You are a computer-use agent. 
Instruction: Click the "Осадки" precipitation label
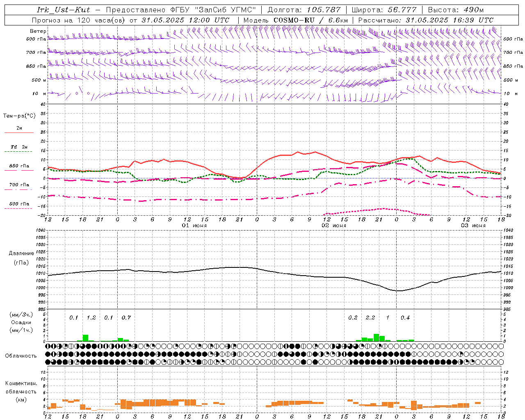click(x=21, y=322)
